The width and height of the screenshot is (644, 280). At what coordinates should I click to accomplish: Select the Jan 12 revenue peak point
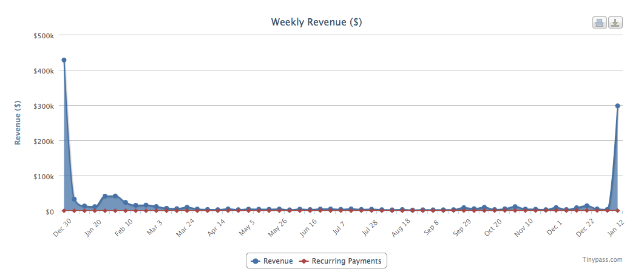click(617, 106)
